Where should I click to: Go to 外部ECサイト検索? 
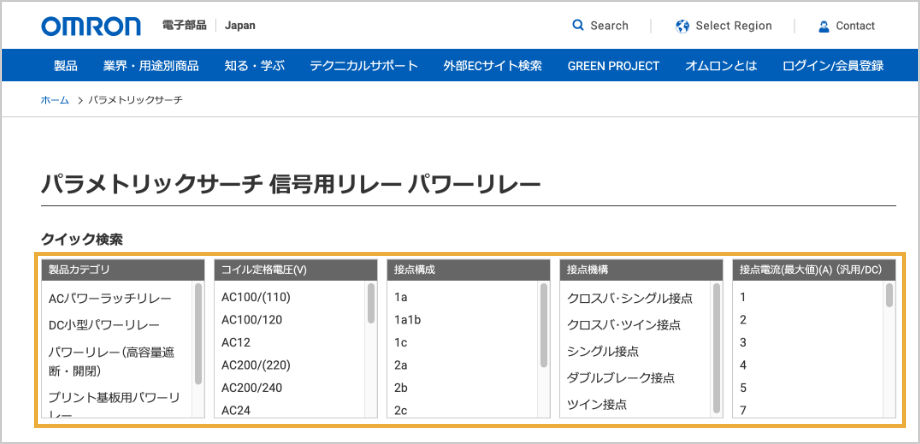pos(492,66)
